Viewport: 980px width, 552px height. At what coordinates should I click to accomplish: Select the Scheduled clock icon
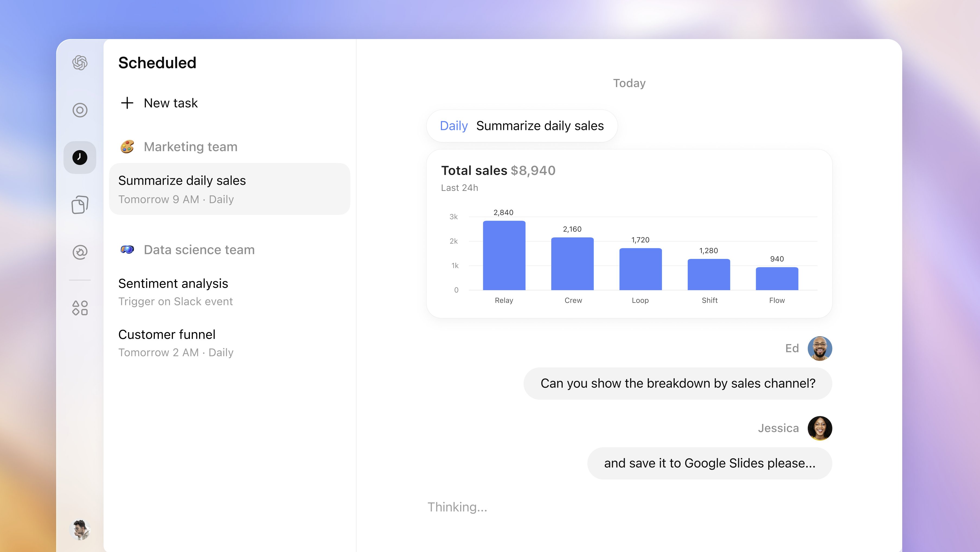pyautogui.click(x=80, y=158)
